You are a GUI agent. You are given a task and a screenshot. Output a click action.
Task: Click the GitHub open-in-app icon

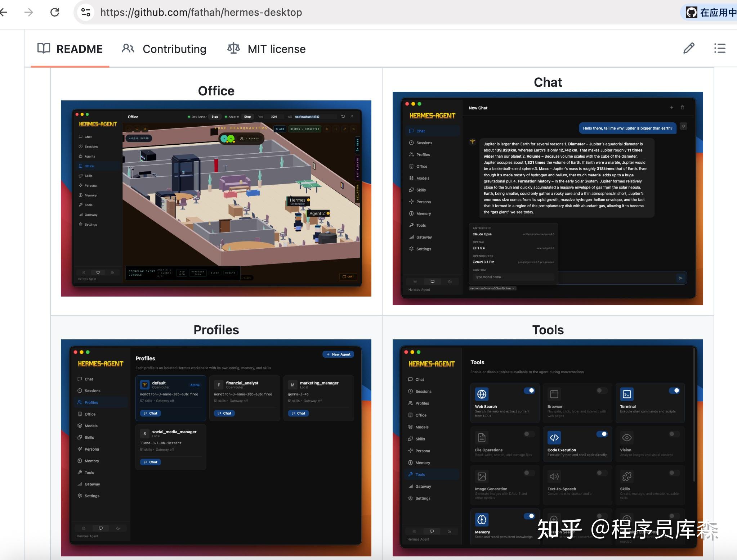tap(691, 13)
